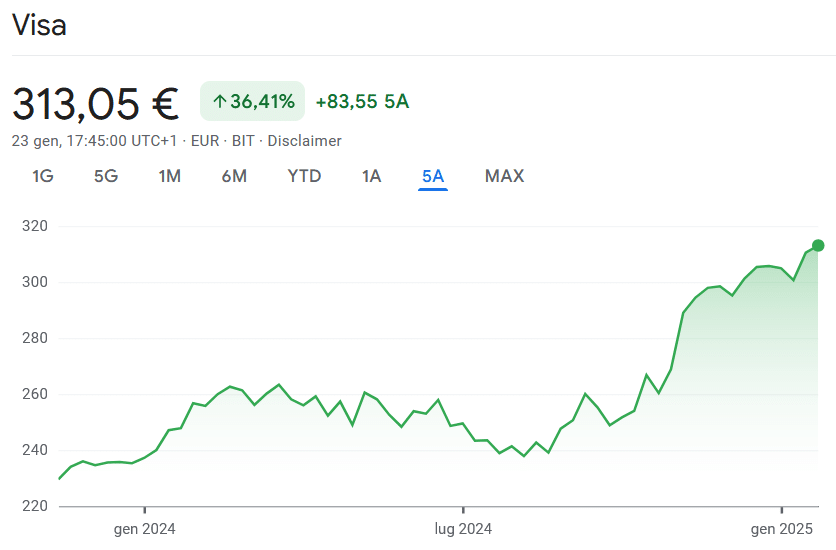Show the MAX history chart
Screen dimensions: 836x550
504,176
